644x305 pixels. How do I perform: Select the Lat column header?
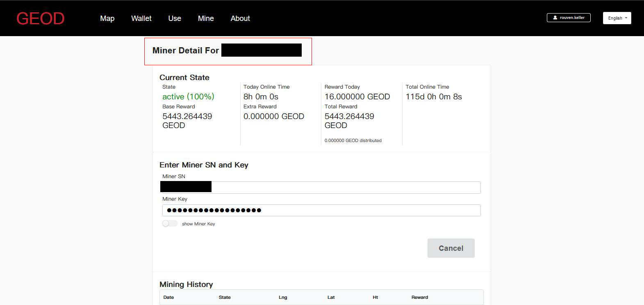[x=331, y=297]
